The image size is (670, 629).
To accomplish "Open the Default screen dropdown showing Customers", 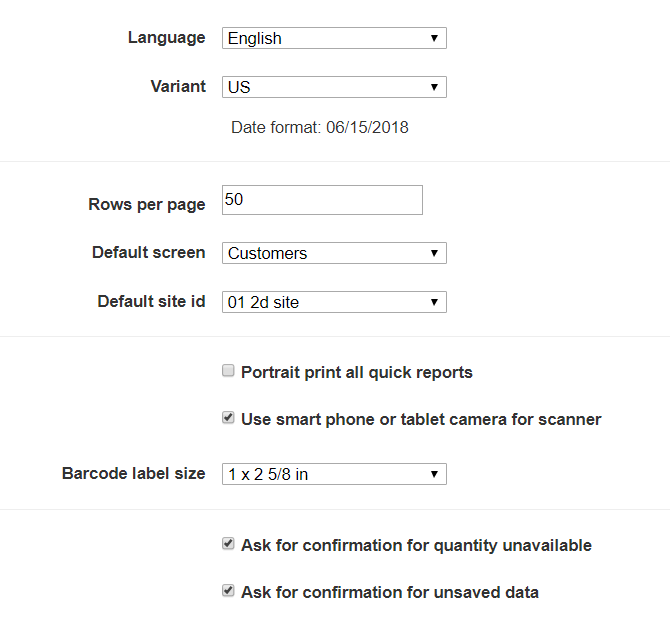I will (x=334, y=253).
